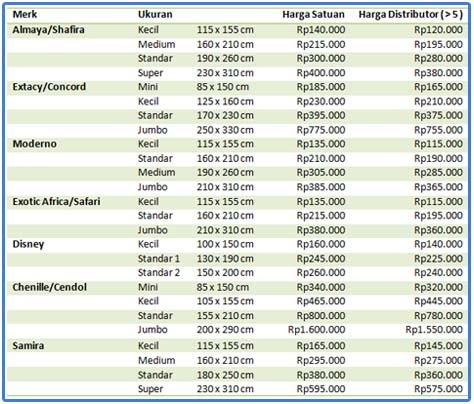The width and height of the screenshot is (474, 404).
Task: Click the distributor price 'Rp140.000'
Action: pyautogui.click(x=438, y=244)
